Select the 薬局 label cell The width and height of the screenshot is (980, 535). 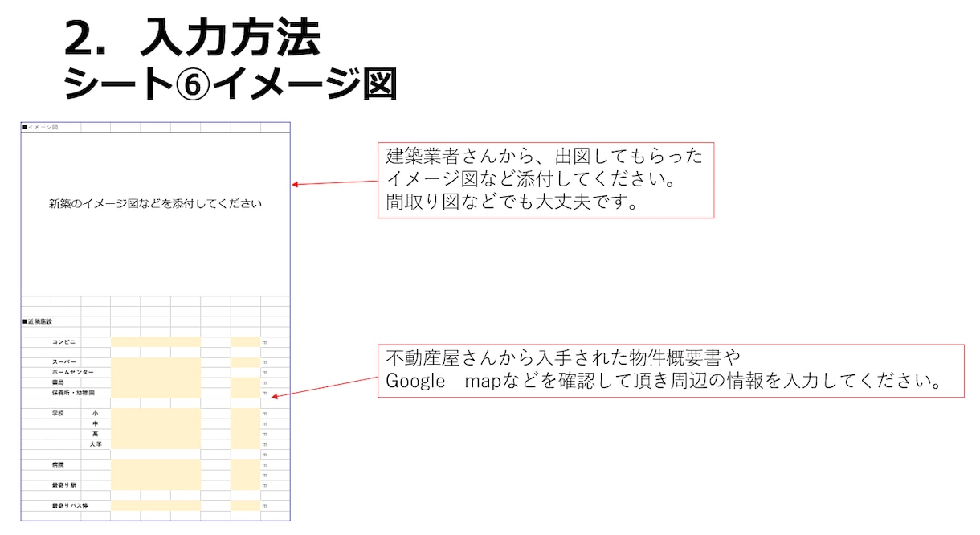66,383
